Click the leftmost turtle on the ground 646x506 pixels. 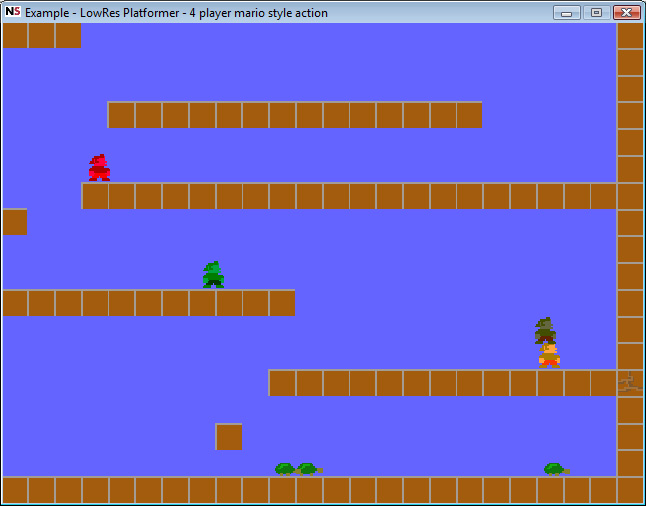(x=286, y=469)
